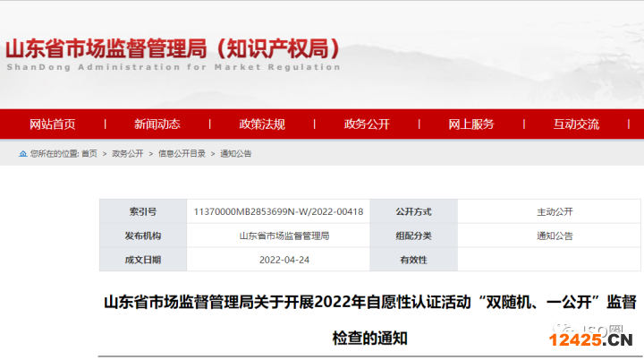The height and width of the screenshot is (360, 644).
Task: Click the 主动公开 disclosure method value
Action: [554, 212]
